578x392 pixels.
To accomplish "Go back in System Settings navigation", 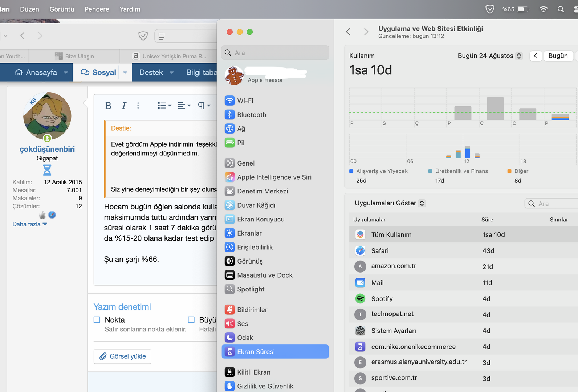I will 348,32.
